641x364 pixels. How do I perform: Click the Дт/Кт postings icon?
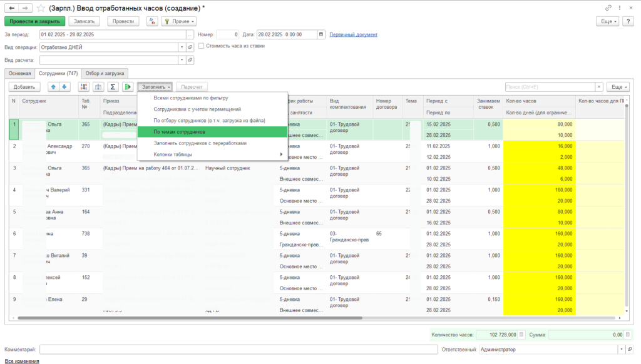coord(152,21)
